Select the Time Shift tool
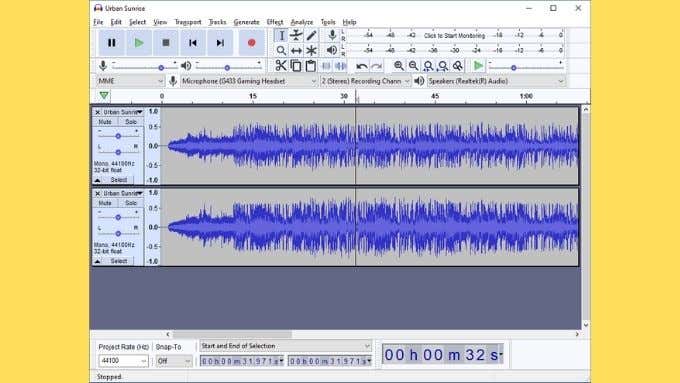This screenshot has width=680, height=383. (x=296, y=51)
